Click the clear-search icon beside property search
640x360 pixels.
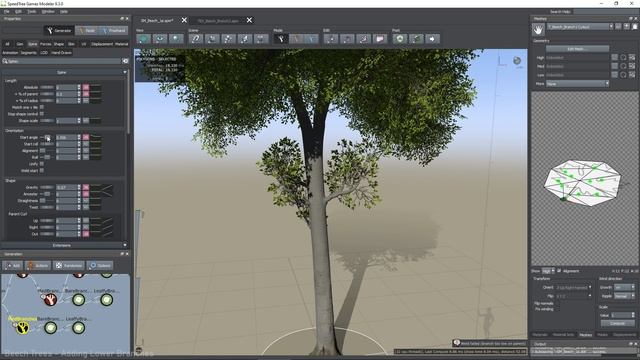pos(125,61)
